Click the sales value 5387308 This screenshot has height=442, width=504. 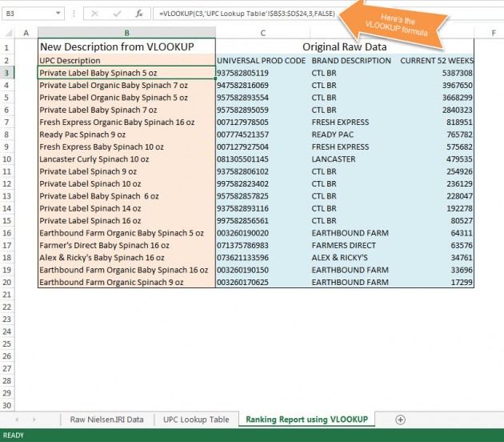click(x=457, y=73)
